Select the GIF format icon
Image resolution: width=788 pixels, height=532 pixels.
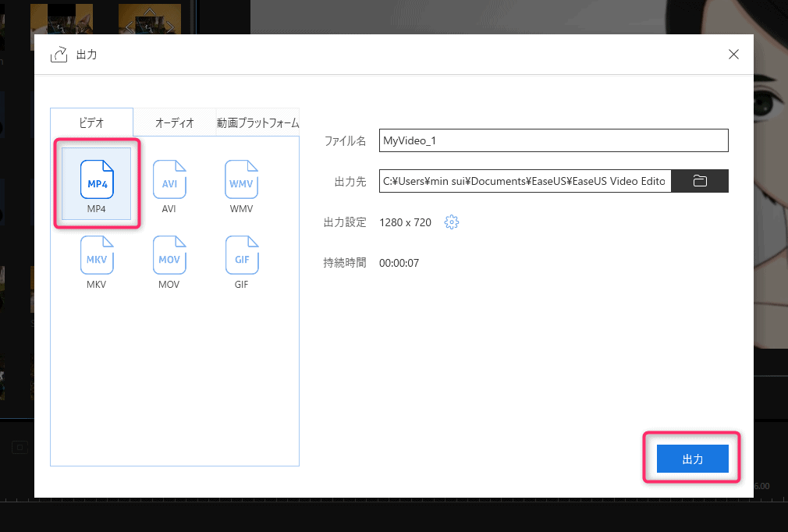coord(241,255)
